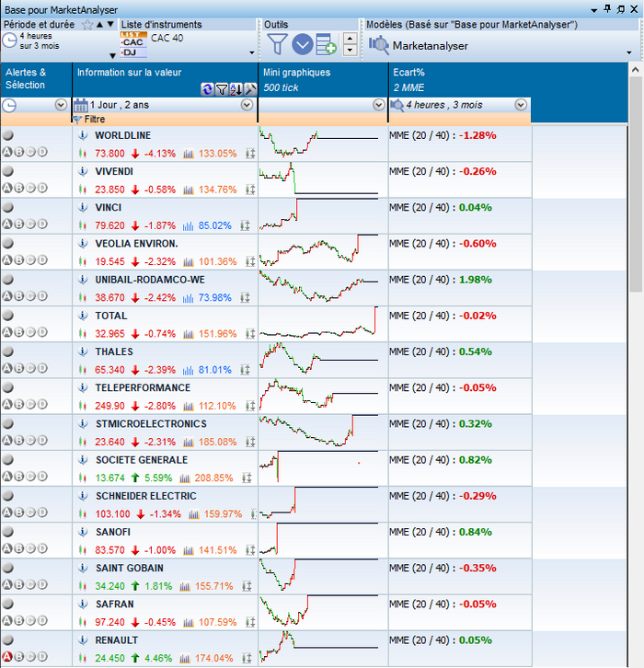Select the TELEPERFORMANCE instrument name
The image size is (644, 668).
[143, 388]
